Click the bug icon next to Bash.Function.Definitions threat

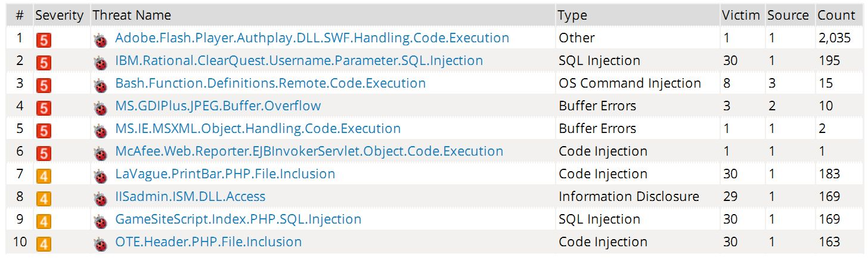pos(100,85)
